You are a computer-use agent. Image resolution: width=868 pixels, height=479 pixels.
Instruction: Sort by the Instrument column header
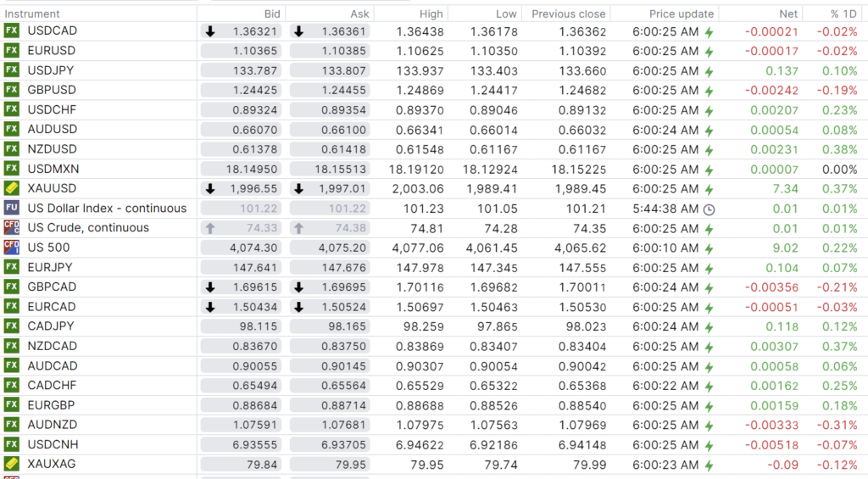click(32, 14)
